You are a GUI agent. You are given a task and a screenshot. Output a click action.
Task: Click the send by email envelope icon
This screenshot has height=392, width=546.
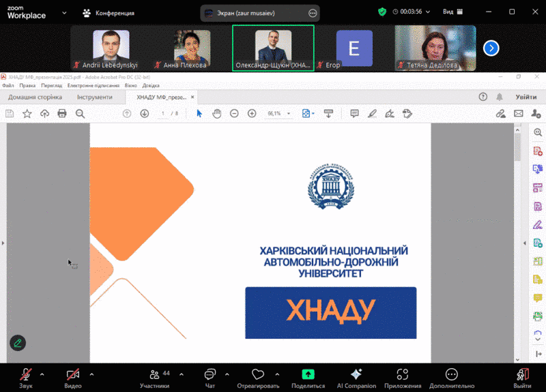[519, 113]
